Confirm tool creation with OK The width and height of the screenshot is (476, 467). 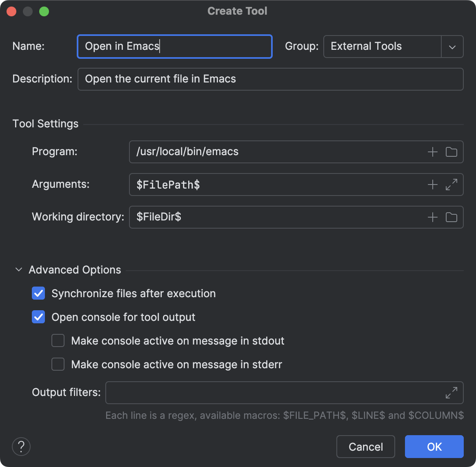point(434,447)
